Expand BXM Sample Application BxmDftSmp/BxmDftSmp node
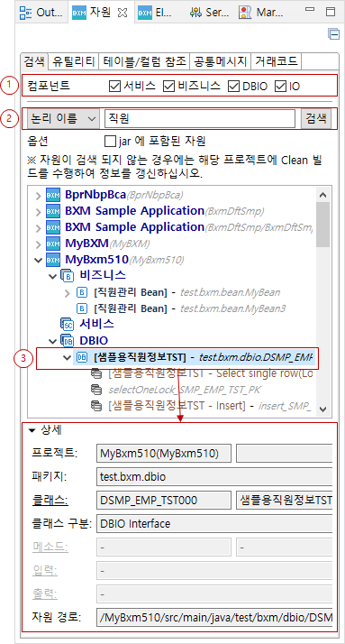The height and width of the screenshot is (644, 345). click(x=39, y=228)
